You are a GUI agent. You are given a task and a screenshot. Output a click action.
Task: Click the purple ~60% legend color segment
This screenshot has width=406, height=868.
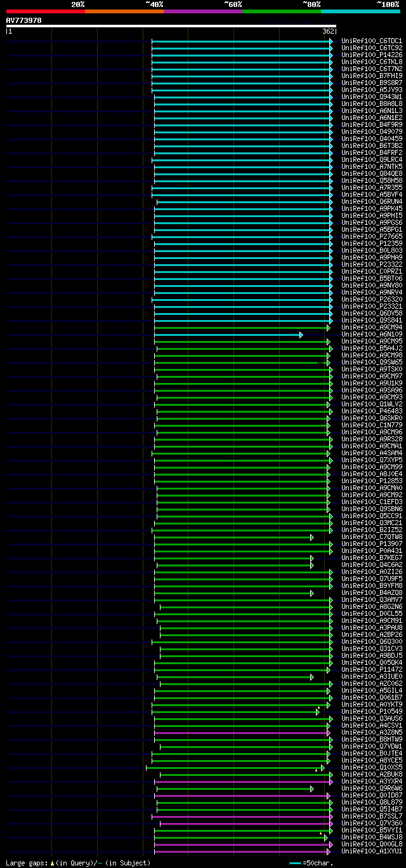click(x=202, y=11)
